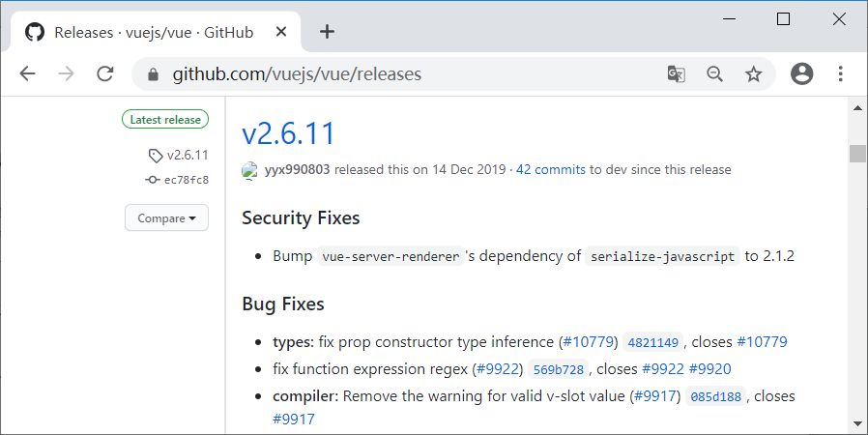Click the Bug Fixes heading
Screen dimensions: 868x435
coord(283,304)
